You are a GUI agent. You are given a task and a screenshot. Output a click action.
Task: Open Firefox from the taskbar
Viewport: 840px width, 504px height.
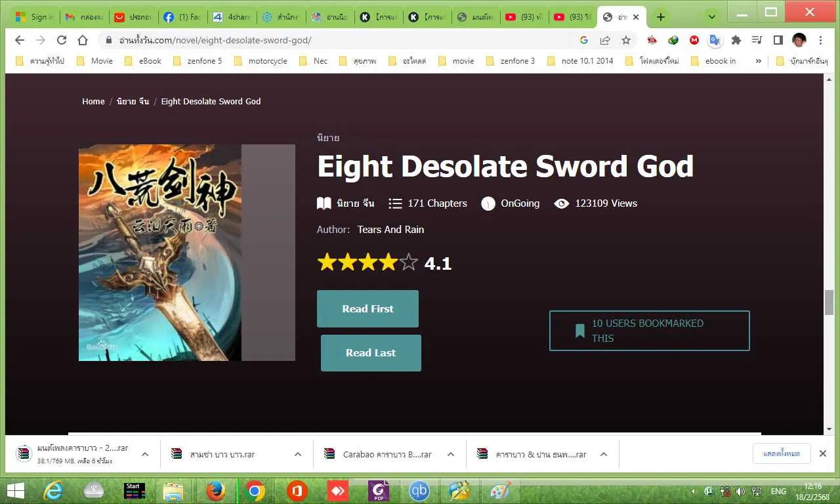[x=215, y=490]
